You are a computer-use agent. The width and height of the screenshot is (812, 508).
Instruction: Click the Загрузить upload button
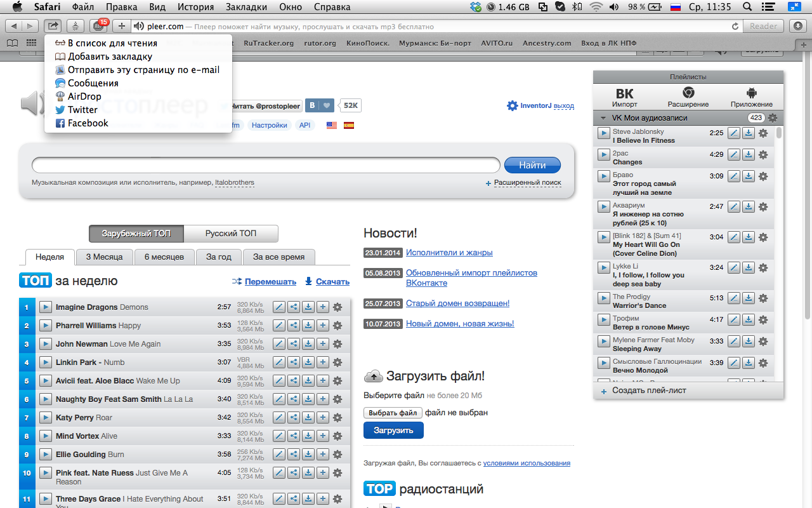coord(393,431)
